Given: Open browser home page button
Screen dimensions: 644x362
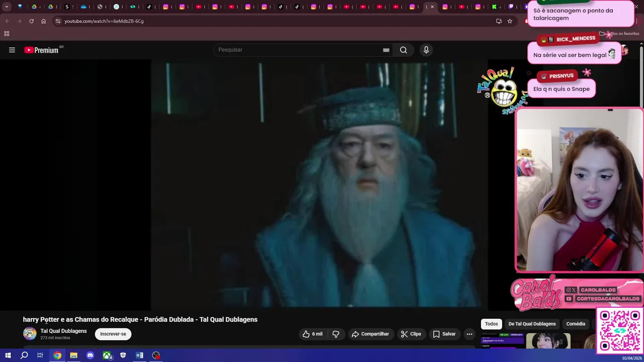Looking at the screenshot, I should point(43,21).
